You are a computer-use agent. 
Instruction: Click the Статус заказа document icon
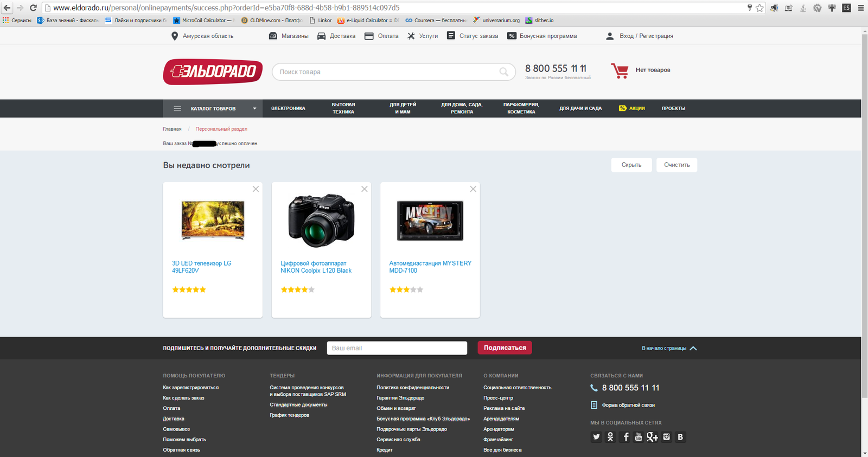tap(451, 35)
